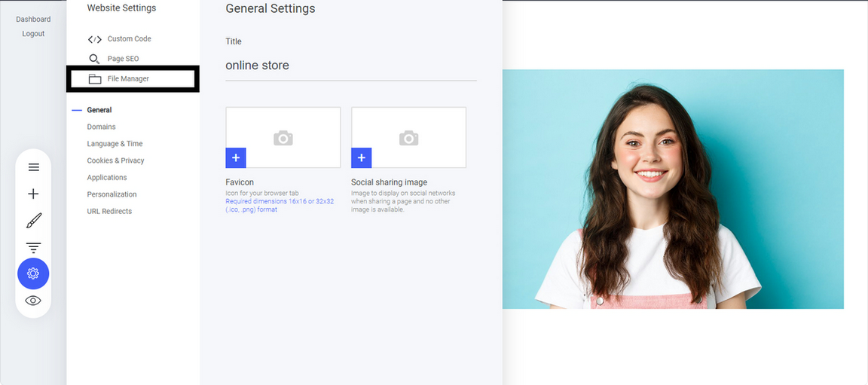Open Page SEO settings
The height and width of the screenshot is (385, 868).
[x=124, y=59]
